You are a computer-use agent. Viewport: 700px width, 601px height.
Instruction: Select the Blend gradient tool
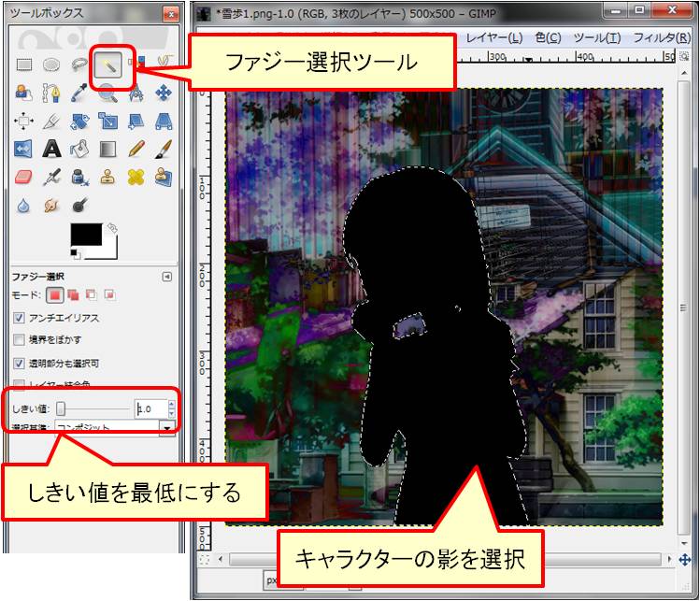click(x=108, y=150)
